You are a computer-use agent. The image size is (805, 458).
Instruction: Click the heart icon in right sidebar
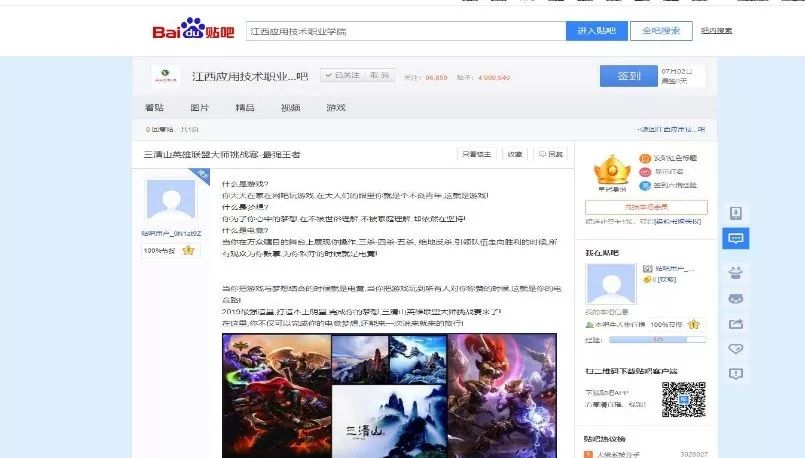click(736, 349)
